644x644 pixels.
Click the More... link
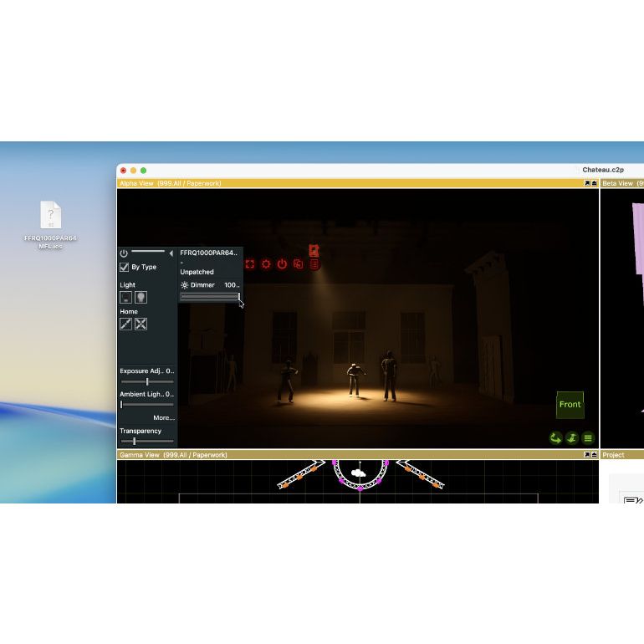point(163,417)
